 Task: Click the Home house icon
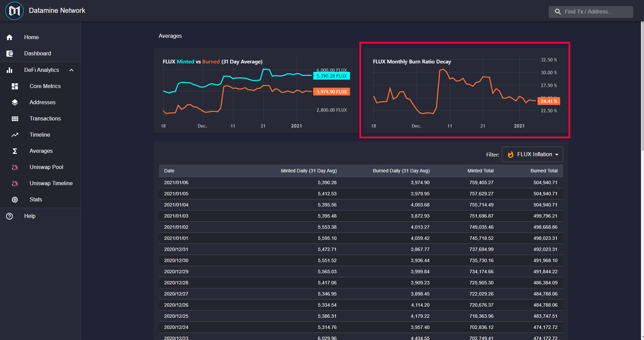pyautogui.click(x=9, y=37)
